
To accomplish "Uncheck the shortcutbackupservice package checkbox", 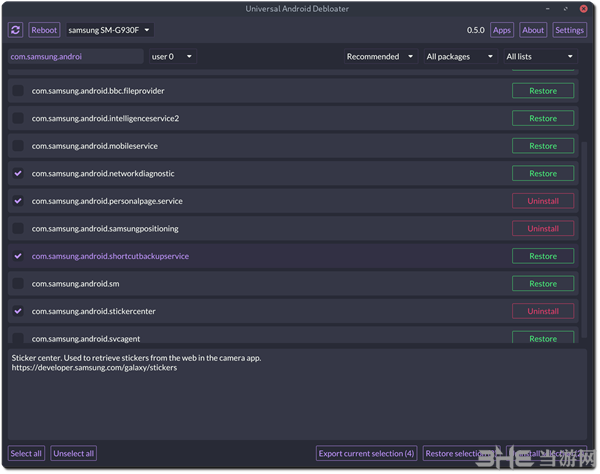I will (x=18, y=256).
